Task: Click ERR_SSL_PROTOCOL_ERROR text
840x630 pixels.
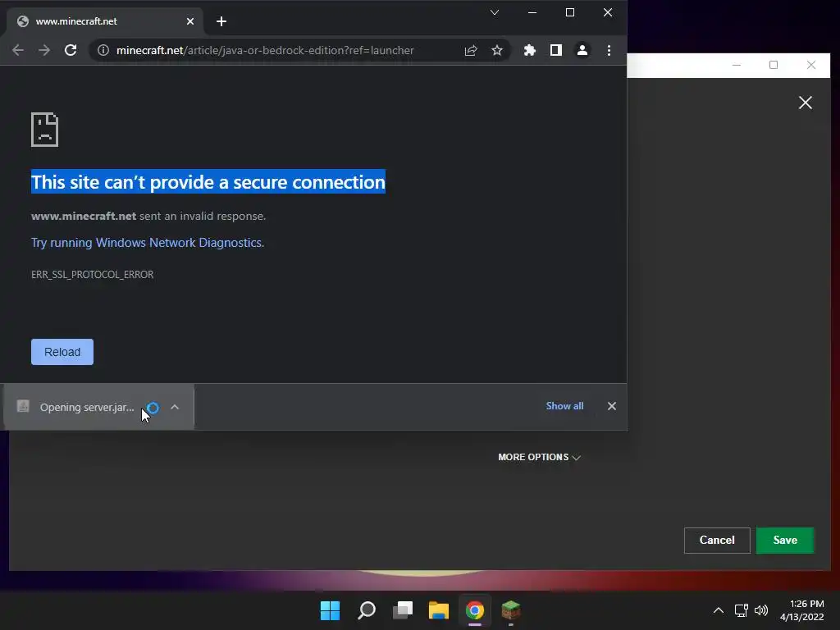Action: point(92,274)
